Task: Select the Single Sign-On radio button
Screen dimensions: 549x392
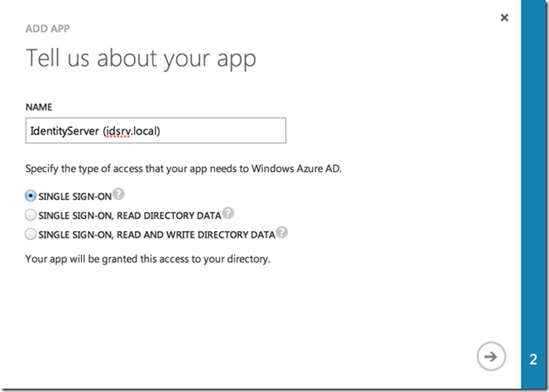Action: pos(32,196)
